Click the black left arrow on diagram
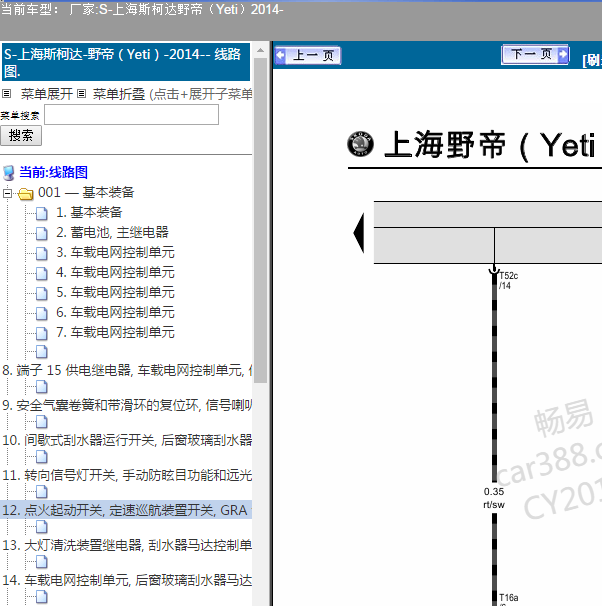Image resolution: width=602 pixels, height=606 pixels. pyautogui.click(x=359, y=233)
